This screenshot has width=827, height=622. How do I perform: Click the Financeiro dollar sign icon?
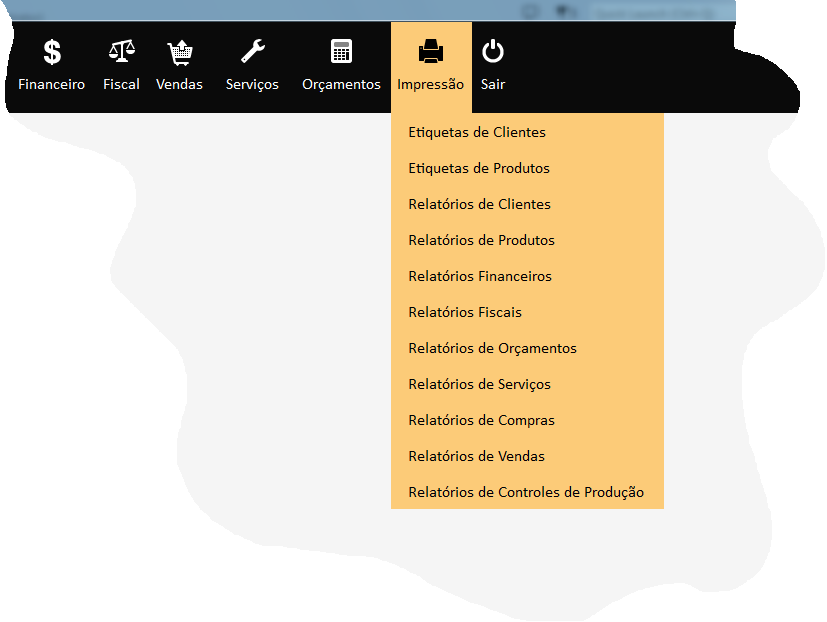(52, 52)
